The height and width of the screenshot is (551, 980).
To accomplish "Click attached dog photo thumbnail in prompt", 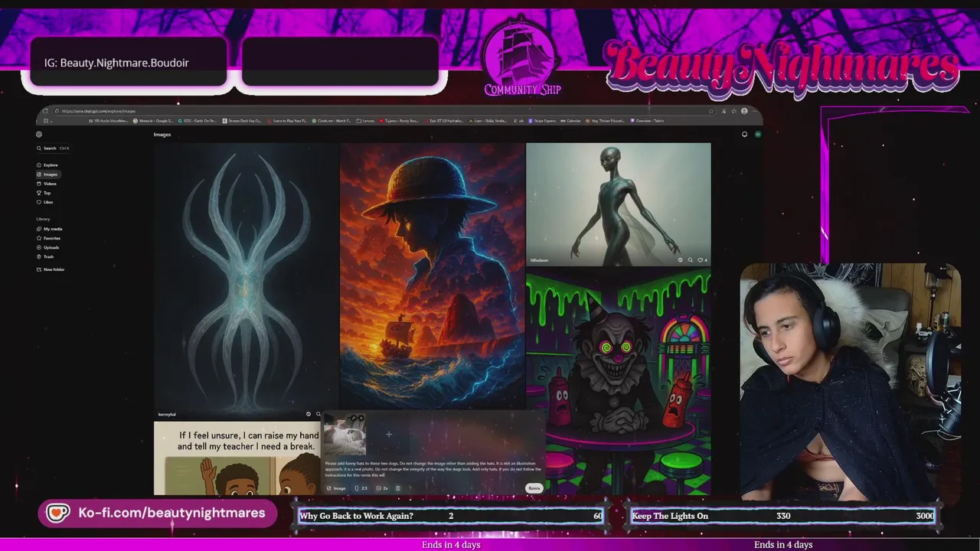I will point(345,435).
